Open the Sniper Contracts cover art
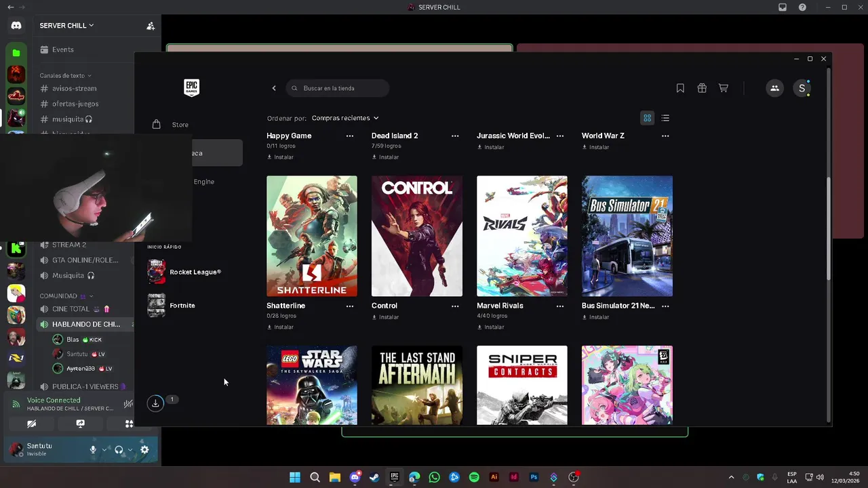 522,386
